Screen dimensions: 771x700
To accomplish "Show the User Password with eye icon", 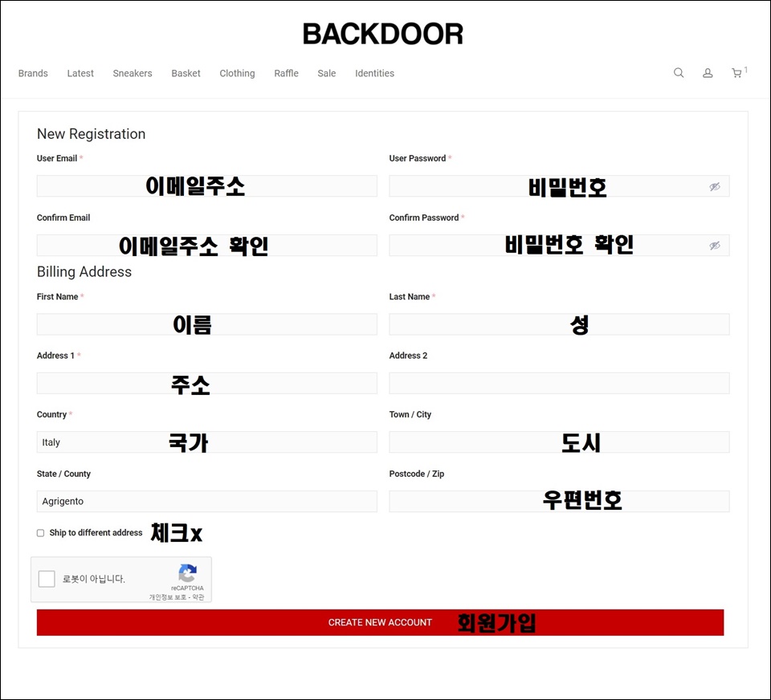I will tap(715, 186).
